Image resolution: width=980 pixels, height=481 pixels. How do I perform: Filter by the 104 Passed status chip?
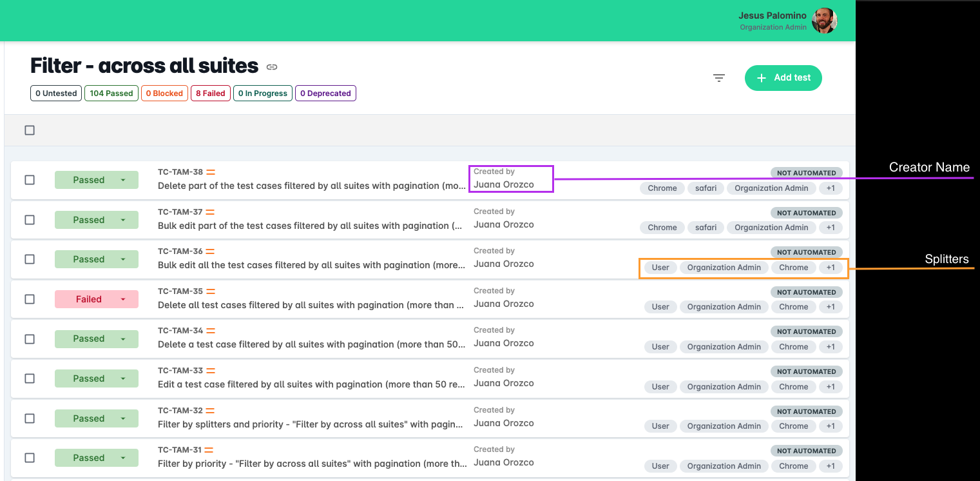pyautogui.click(x=111, y=93)
